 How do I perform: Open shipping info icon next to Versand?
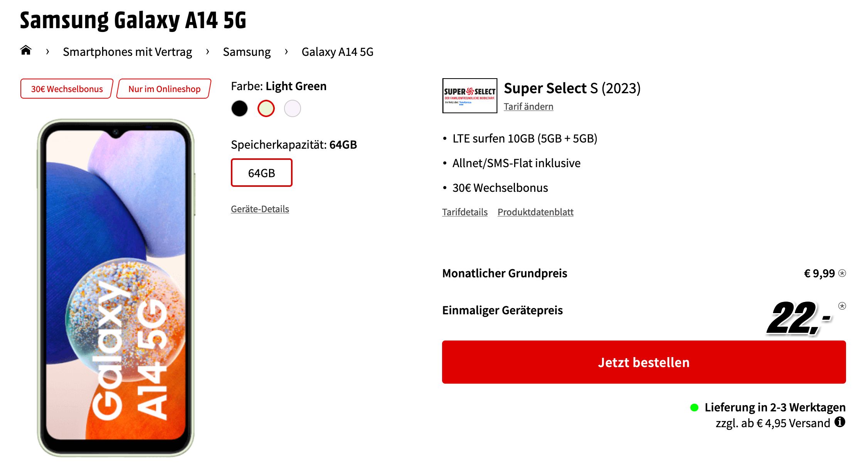tap(840, 422)
